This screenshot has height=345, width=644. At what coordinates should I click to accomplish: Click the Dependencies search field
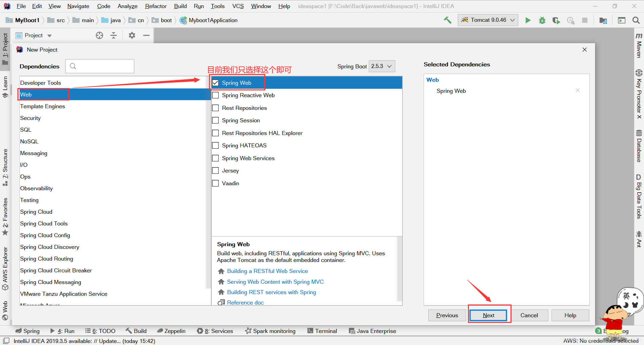click(100, 66)
